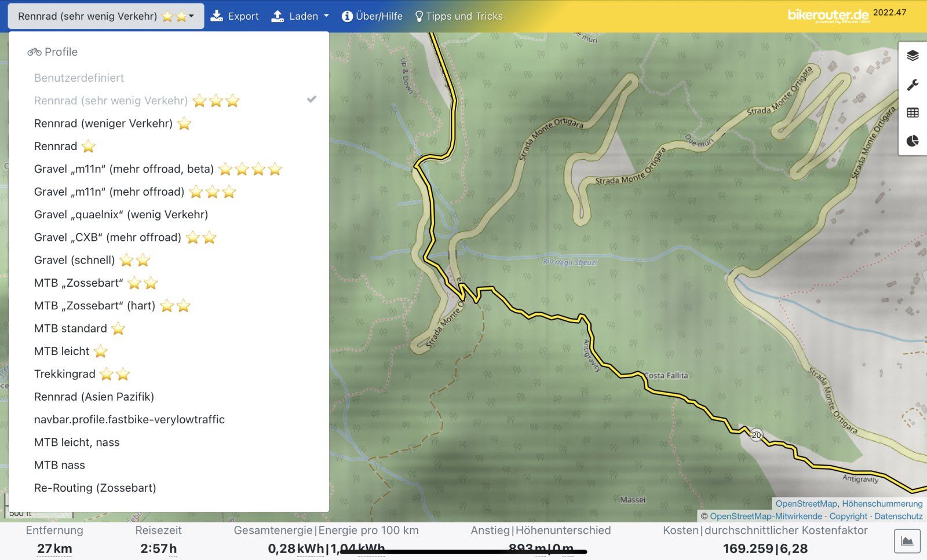This screenshot has height=560, width=927.
Task: Click the waypoint 20 marker on route
Action: coord(756,435)
